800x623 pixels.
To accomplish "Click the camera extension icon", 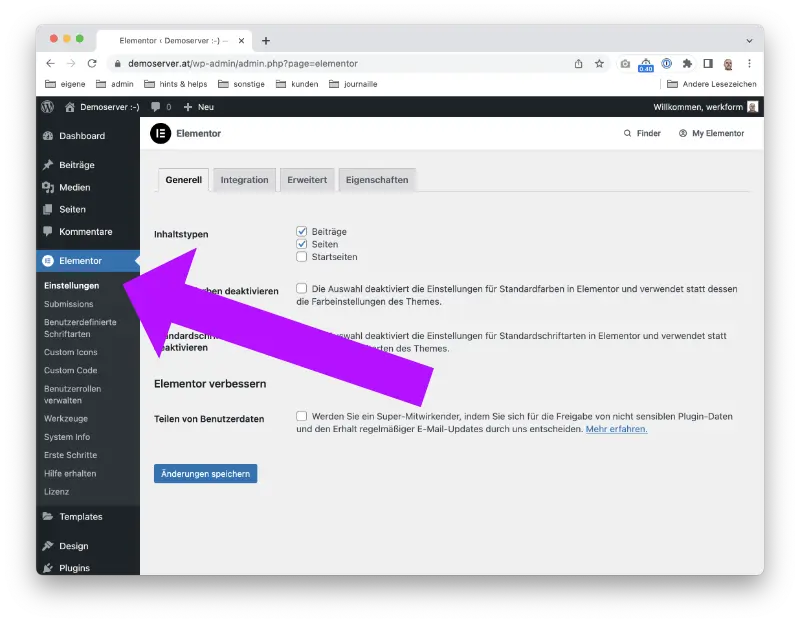I will point(625,63).
